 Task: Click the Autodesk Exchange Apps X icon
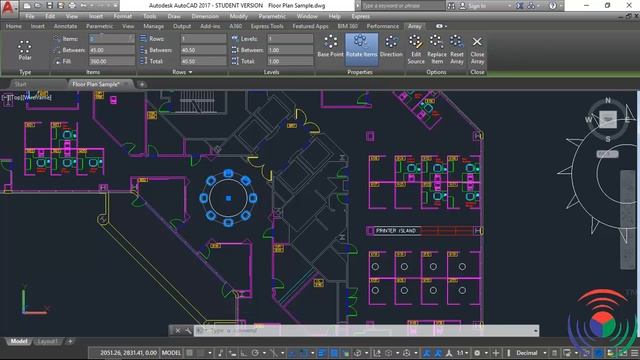520,6
